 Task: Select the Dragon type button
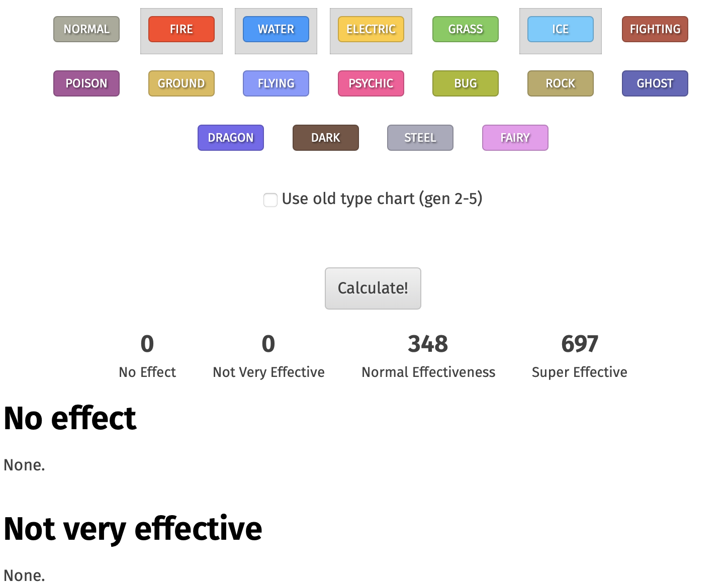231,138
